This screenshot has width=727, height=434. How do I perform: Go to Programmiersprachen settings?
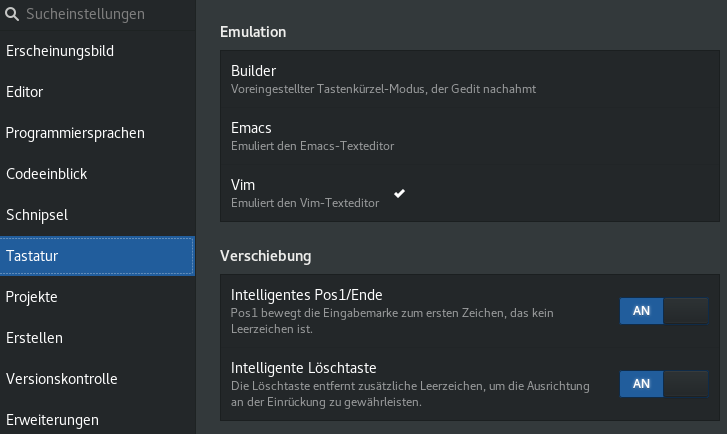75,133
